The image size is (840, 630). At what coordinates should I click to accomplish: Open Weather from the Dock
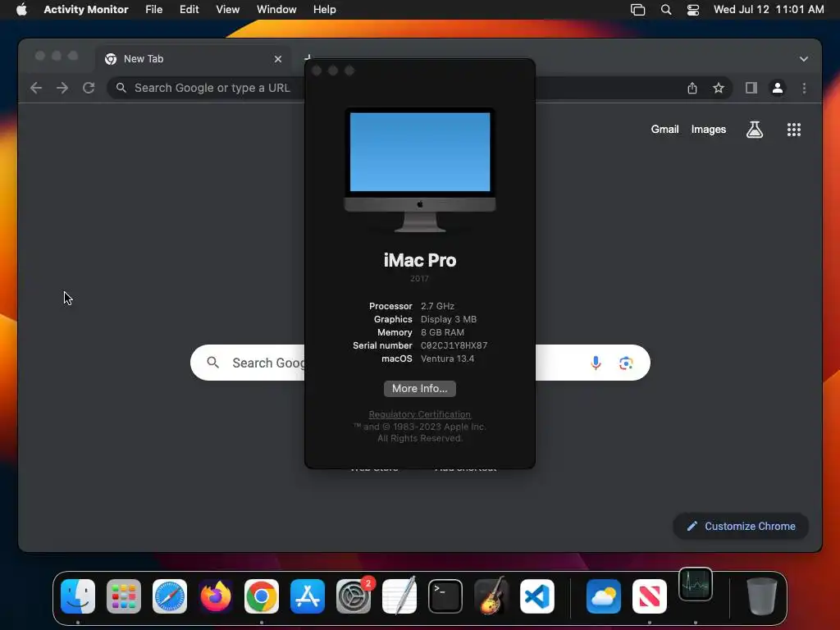pyautogui.click(x=603, y=596)
